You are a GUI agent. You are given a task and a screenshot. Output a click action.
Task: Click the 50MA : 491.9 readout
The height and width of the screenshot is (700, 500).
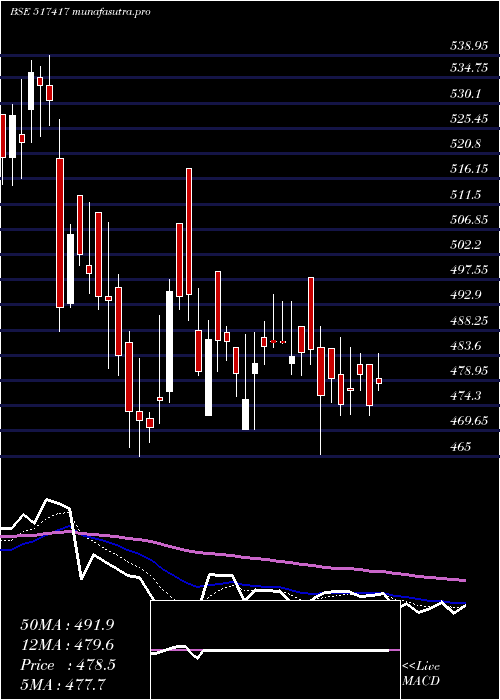[67, 625]
